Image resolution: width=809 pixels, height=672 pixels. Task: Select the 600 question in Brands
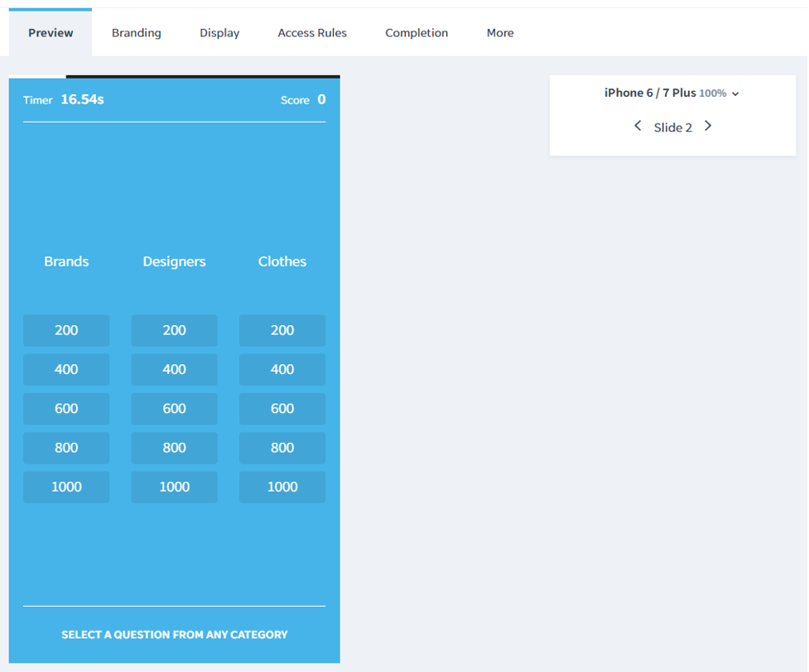[66, 408]
